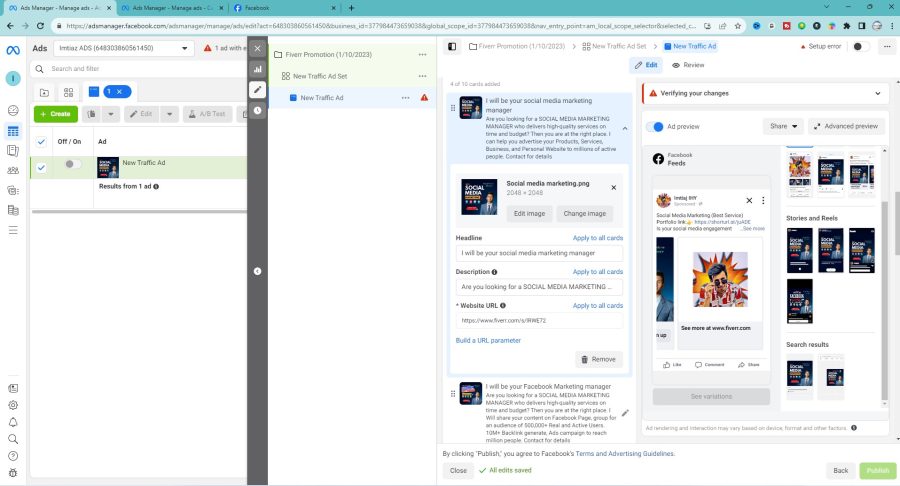The image size is (900, 486).
Task: Open the ad preview post kebab menu
Action: 763,200
